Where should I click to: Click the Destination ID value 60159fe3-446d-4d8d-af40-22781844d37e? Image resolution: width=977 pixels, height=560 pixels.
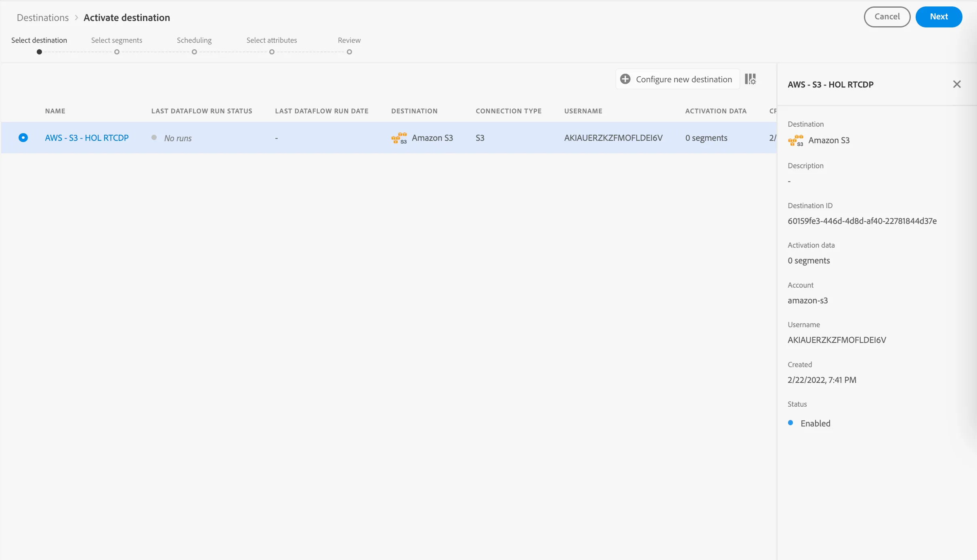[x=862, y=221]
